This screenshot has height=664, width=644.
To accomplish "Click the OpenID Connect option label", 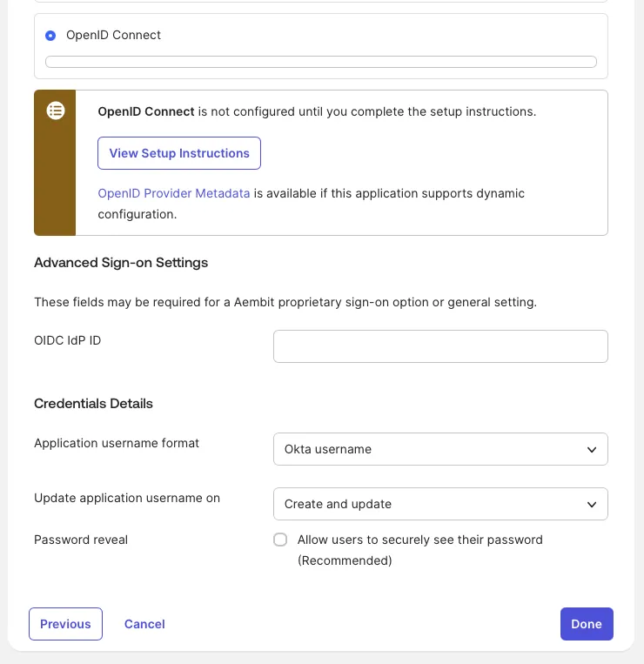I will point(113,35).
